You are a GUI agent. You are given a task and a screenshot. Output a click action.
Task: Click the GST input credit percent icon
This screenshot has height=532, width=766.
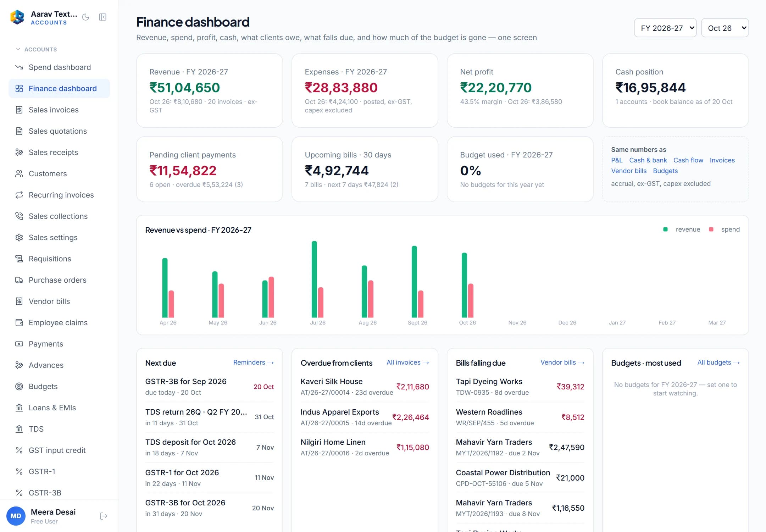(x=19, y=450)
